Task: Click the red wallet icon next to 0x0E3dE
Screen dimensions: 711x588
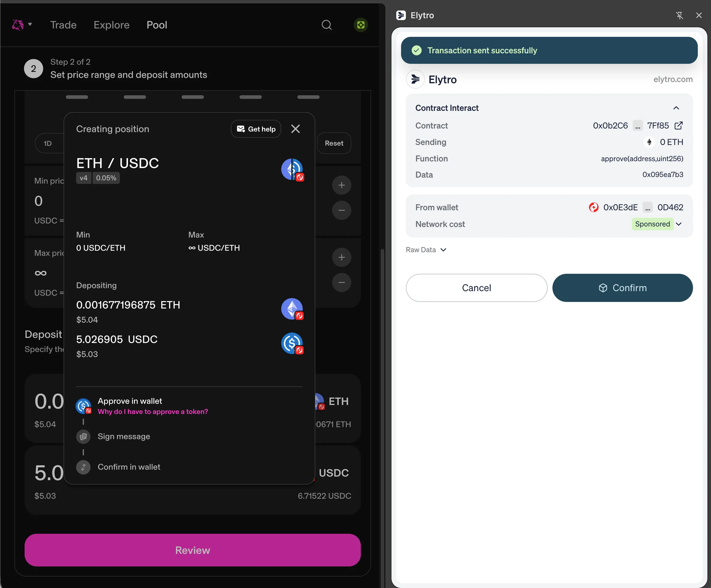Action: (x=593, y=207)
